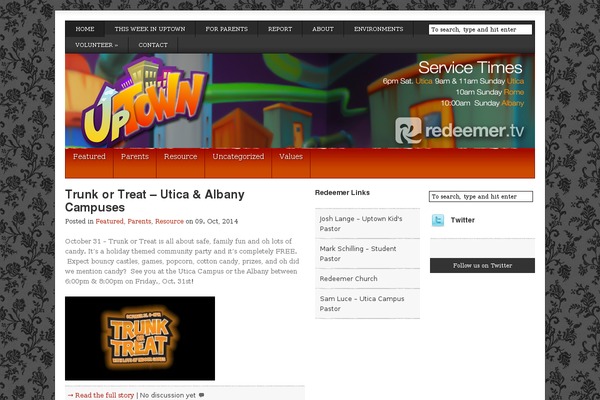Click the Twitter heading text
The image size is (600, 400).
(x=463, y=220)
